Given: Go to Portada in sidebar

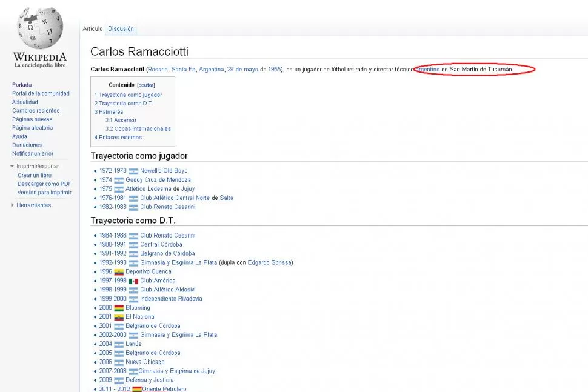Looking at the screenshot, I should click(x=22, y=85).
